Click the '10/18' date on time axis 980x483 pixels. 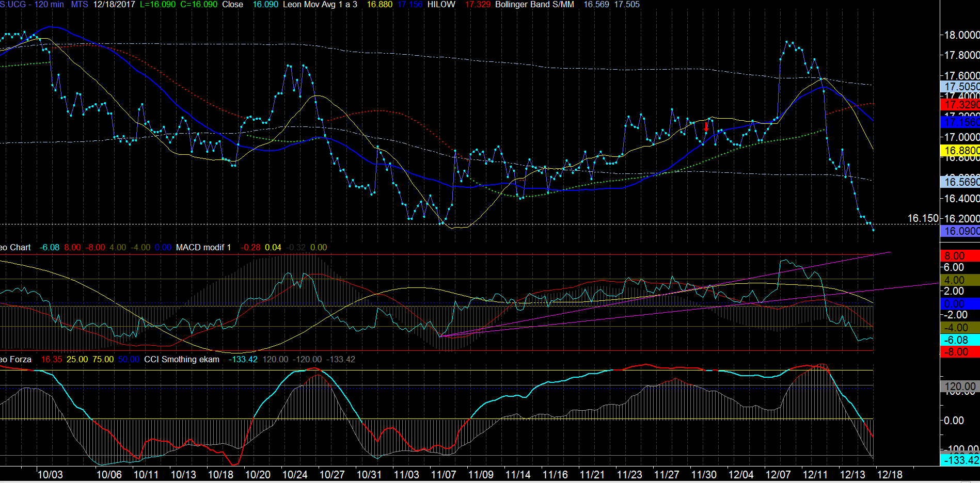pyautogui.click(x=220, y=475)
